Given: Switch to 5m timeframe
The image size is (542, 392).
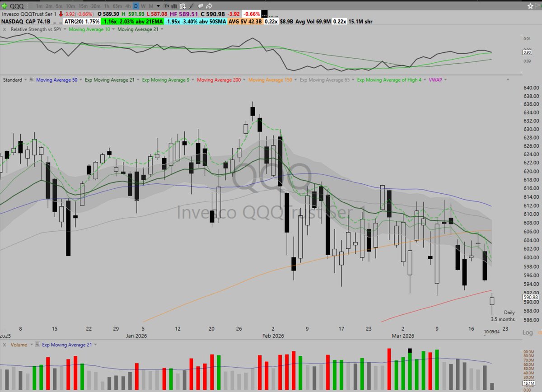Looking at the screenshot, I should coord(59,6).
